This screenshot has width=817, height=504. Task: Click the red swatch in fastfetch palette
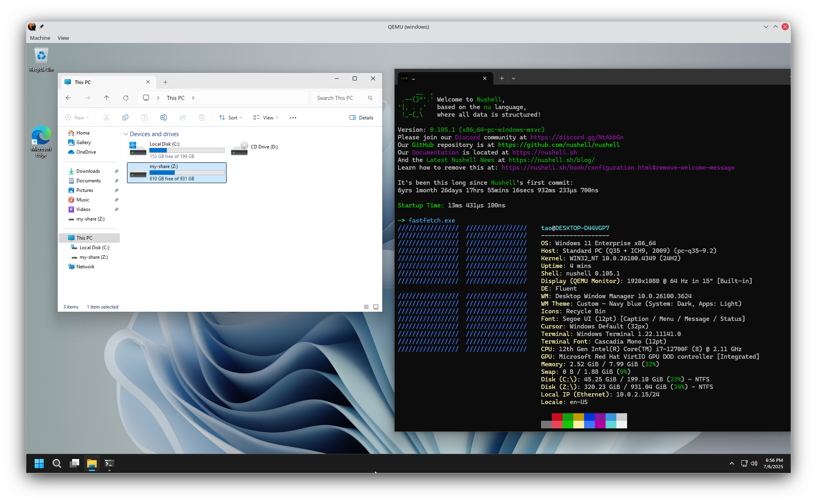557,417
